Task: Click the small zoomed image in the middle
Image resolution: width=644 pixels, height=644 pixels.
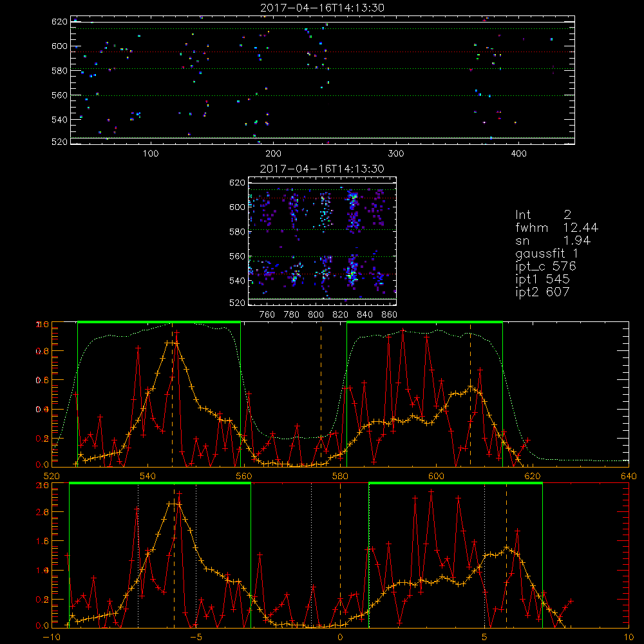Action: point(322,241)
